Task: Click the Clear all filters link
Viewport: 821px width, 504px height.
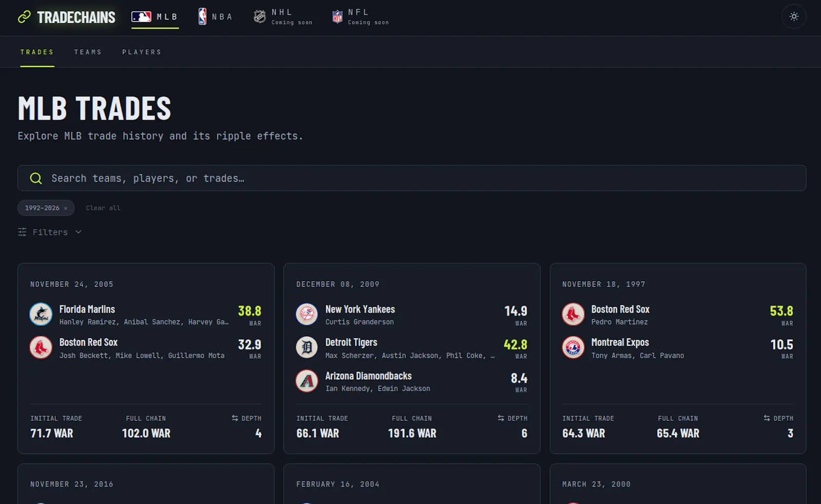Action: 103,208
